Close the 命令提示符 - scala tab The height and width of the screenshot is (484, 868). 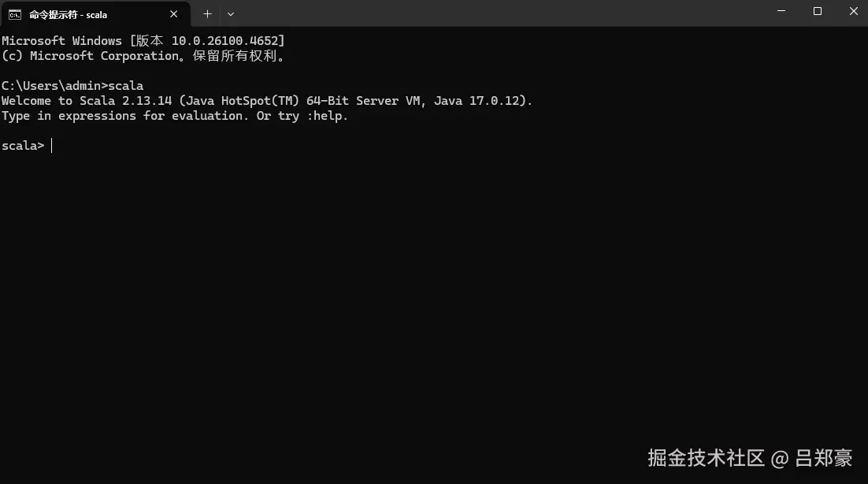[x=174, y=13]
